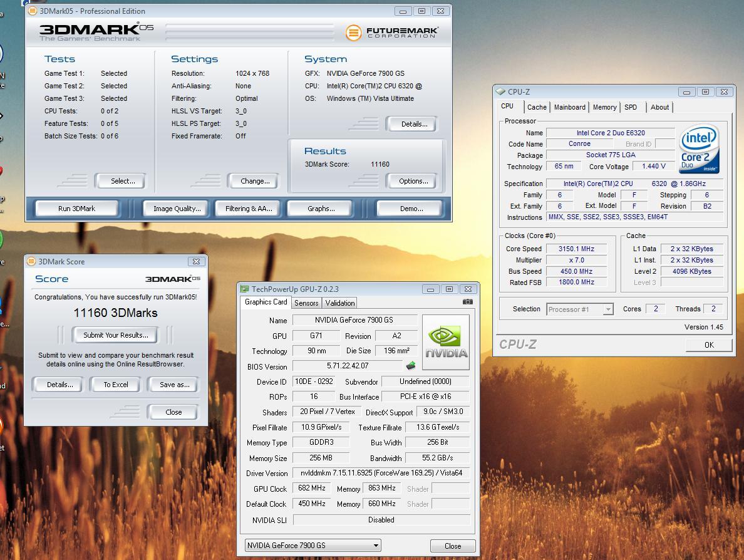This screenshot has height=560, width=744.
Task: Click the GPU-Z title bar icon
Action: (x=244, y=289)
